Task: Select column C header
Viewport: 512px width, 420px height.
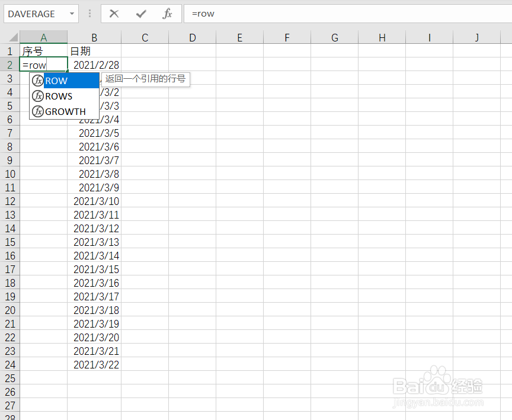Action: [145, 37]
